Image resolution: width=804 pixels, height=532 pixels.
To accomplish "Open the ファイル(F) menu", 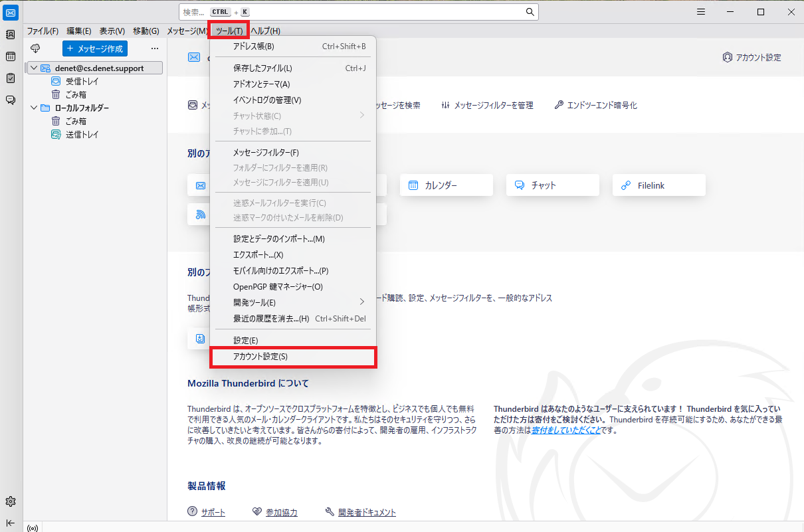I will pyautogui.click(x=43, y=31).
